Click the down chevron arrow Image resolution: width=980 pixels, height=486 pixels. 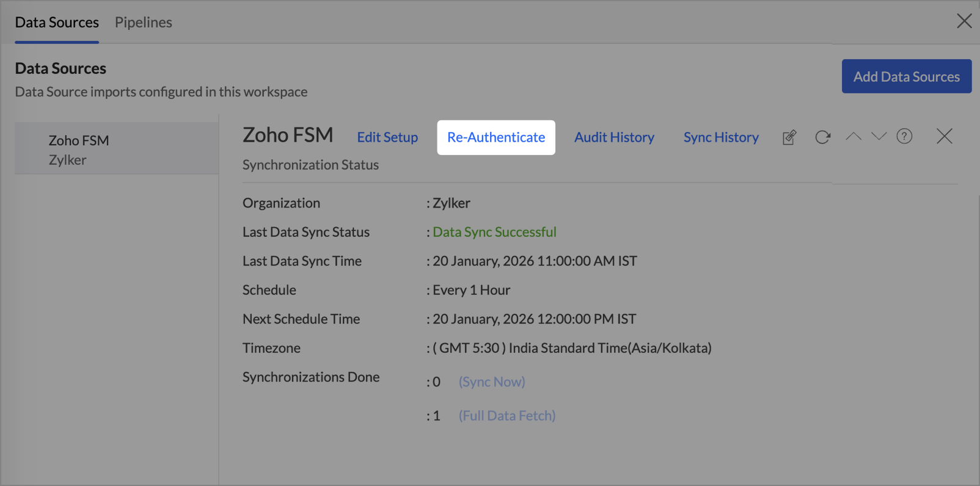[879, 136]
